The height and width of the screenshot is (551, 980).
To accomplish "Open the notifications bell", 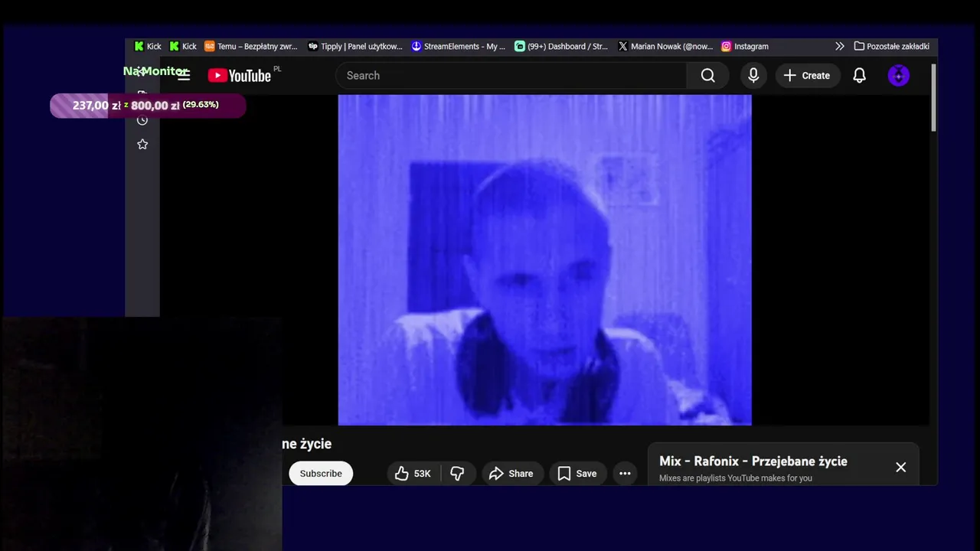I will pos(860,75).
